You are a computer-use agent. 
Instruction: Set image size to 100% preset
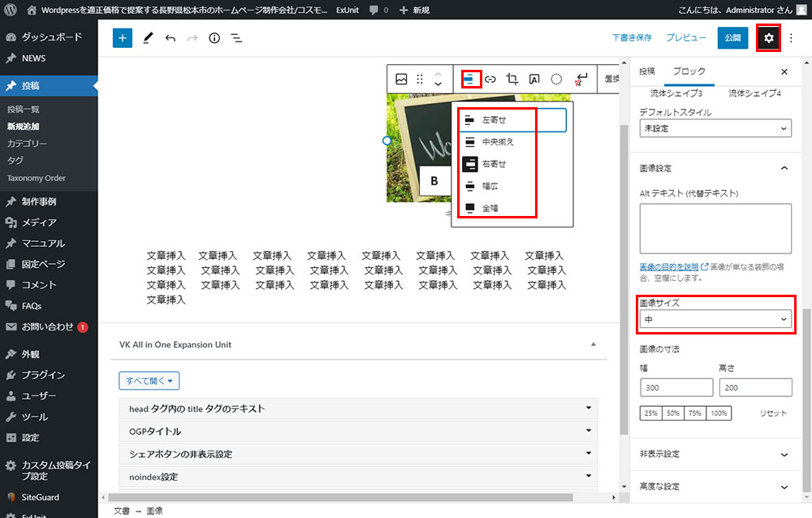(719, 413)
